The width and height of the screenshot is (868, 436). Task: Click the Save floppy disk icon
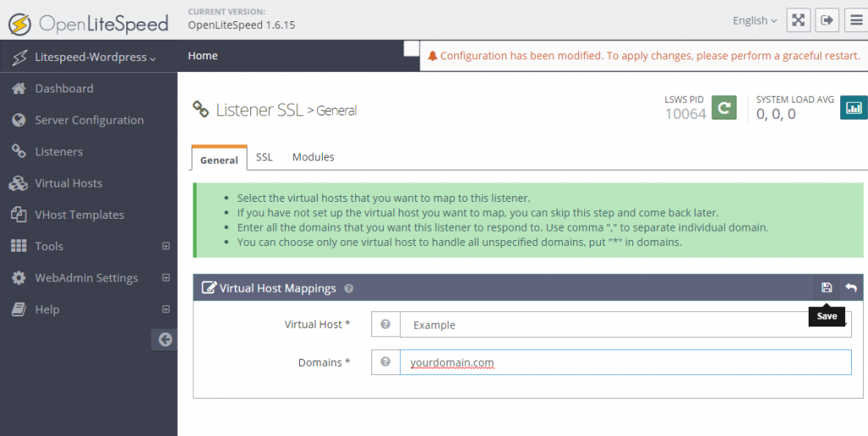point(826,288)
